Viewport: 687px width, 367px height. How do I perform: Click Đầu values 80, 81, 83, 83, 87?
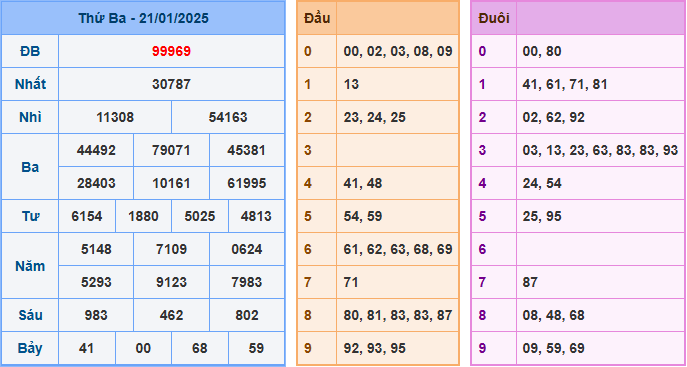[398, 315]
